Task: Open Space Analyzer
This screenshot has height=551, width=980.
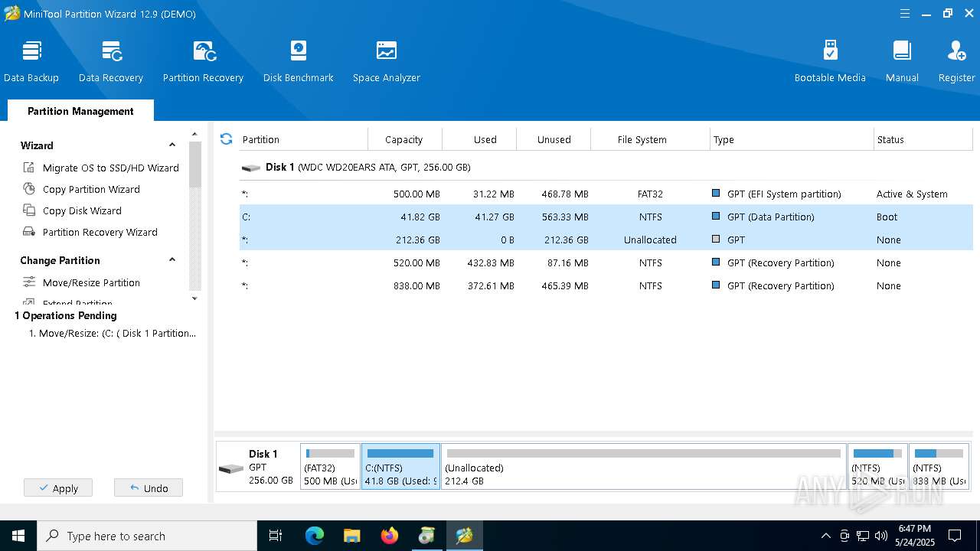Action: pyautogui.click(x=387, y=61)
